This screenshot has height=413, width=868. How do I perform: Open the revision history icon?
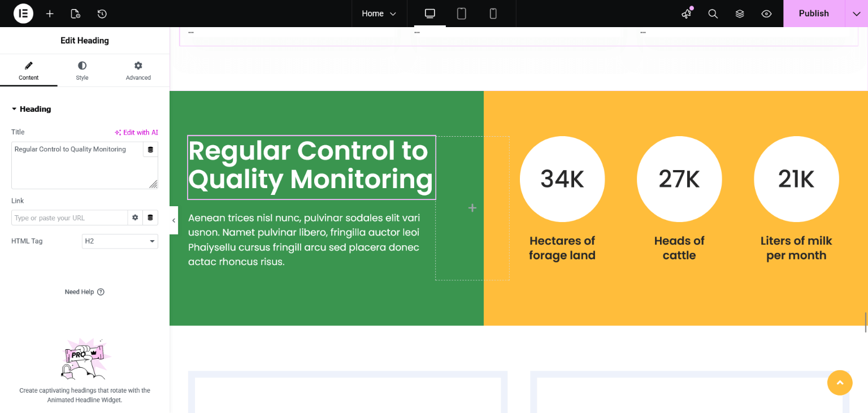pos(102,14)
